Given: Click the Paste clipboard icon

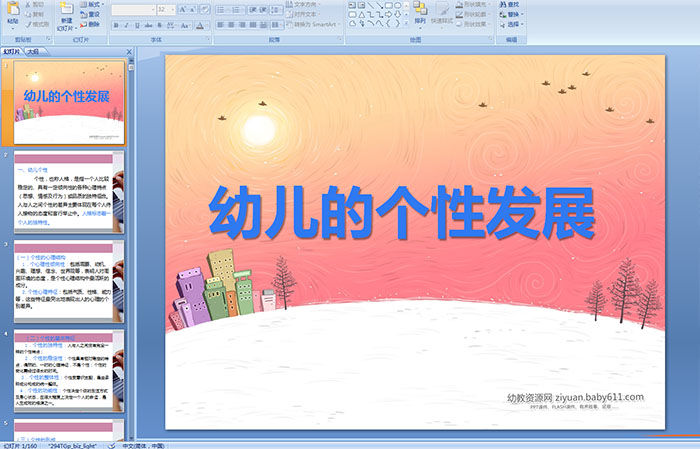Looking at the screenshot, I should pyautogui.click(x=13, y=9).
